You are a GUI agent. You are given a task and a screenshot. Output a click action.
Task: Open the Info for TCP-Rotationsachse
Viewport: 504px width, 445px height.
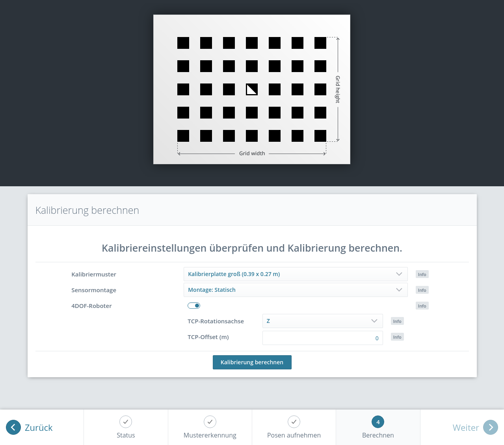397,321
